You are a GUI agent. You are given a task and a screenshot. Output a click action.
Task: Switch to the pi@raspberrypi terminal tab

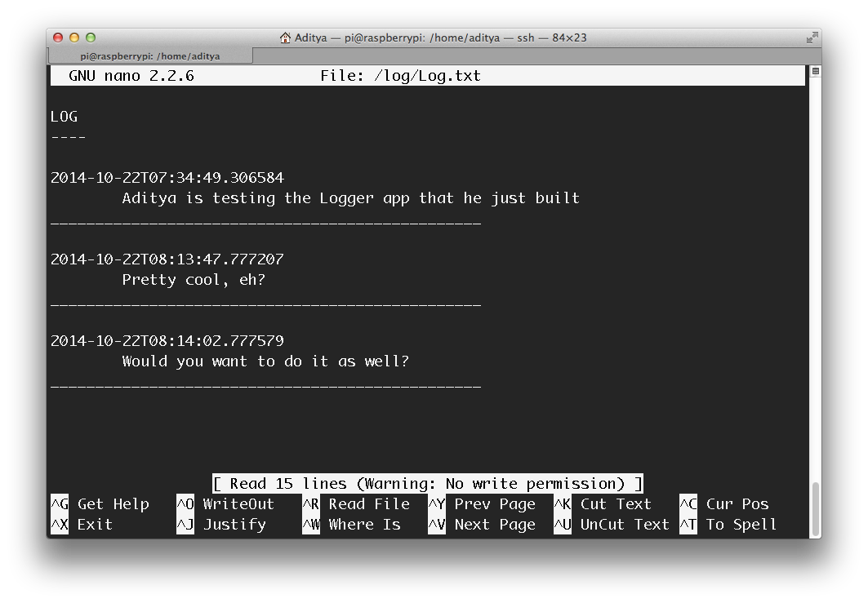click(x=149, y=55)
